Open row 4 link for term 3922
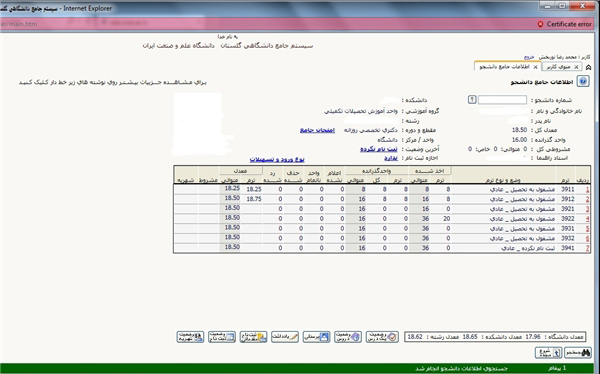The image size is (600, 374). [587, 219]
